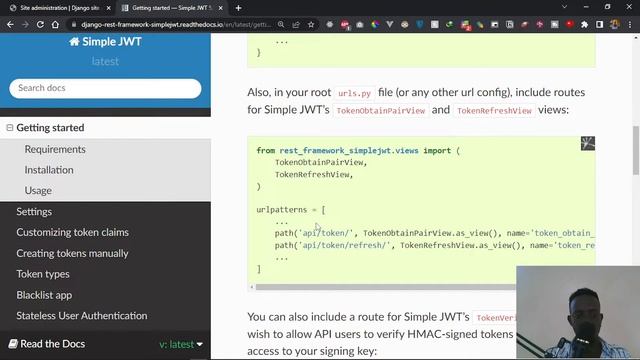Click the webcam overlay thumbnail
Image resolution: width=640 pixels, height=360 pixels.
[x=578, y=313]
